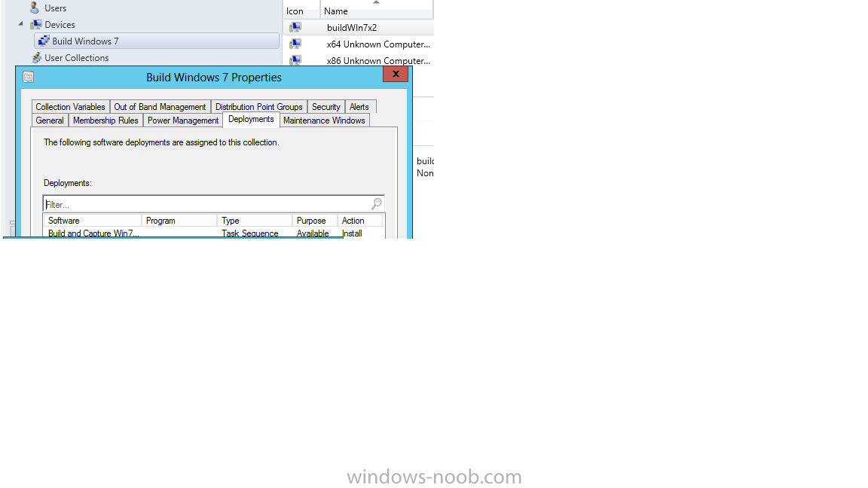The height and width of the screenshot is (488, 868).
Task: Switch to the Alerts tab
Action: pos(359,107)
